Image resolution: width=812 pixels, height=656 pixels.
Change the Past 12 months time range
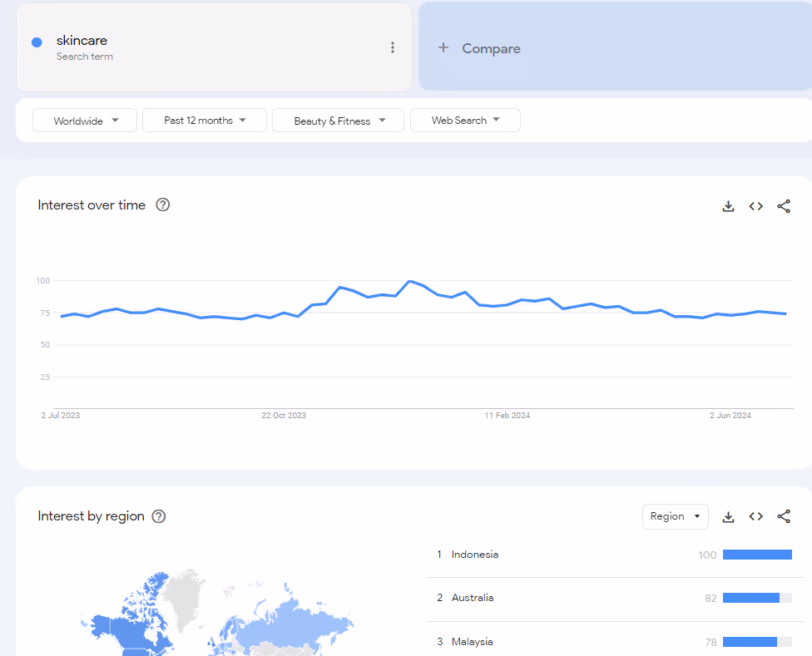coord(204,120)
